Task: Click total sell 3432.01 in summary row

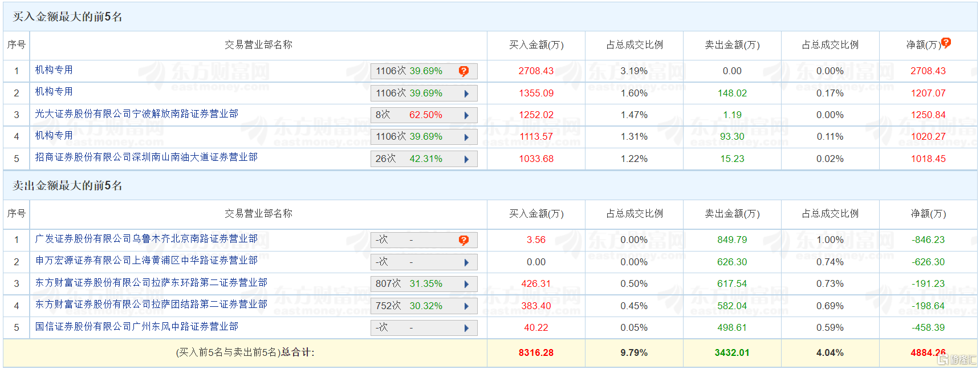Action: pos(732,353)
